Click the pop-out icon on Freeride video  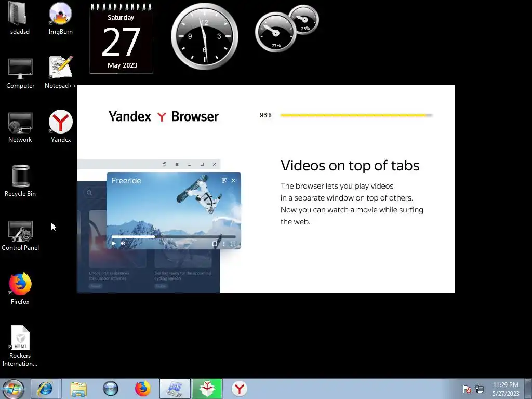coord(224,180)
